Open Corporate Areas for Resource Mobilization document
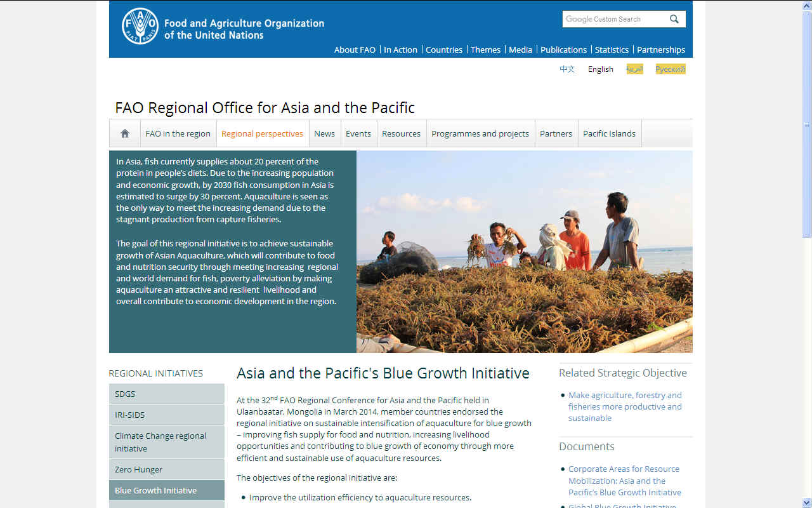Screen dimensions: 812x508 625,481
